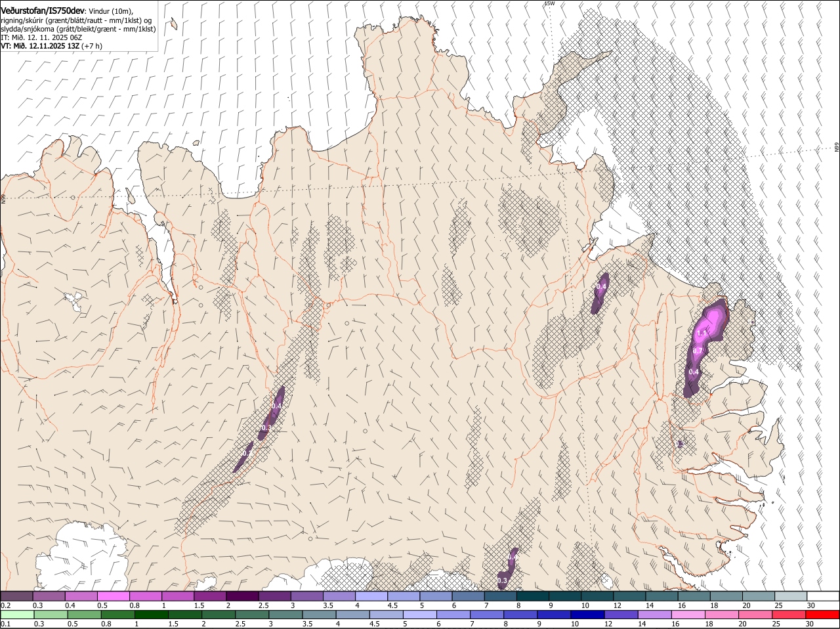Click the lower legend swatch between 9 and 10
The height and width of the screenshot is (629, 840).
pos(554,615)
